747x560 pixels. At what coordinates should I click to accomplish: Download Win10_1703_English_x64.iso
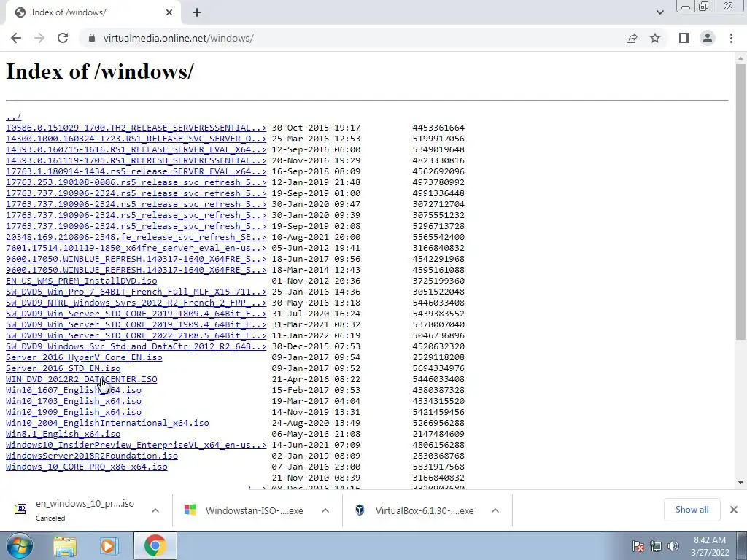coord(74,402)
